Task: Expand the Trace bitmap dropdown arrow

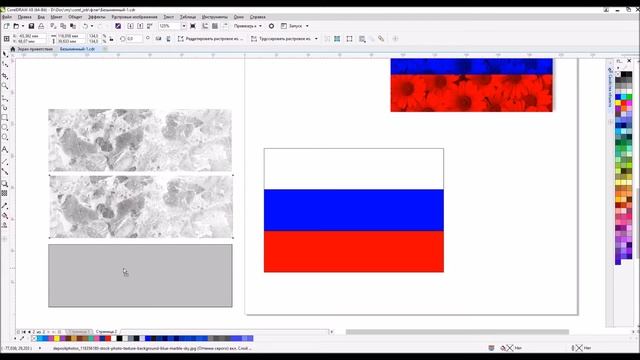Action: 316,39
